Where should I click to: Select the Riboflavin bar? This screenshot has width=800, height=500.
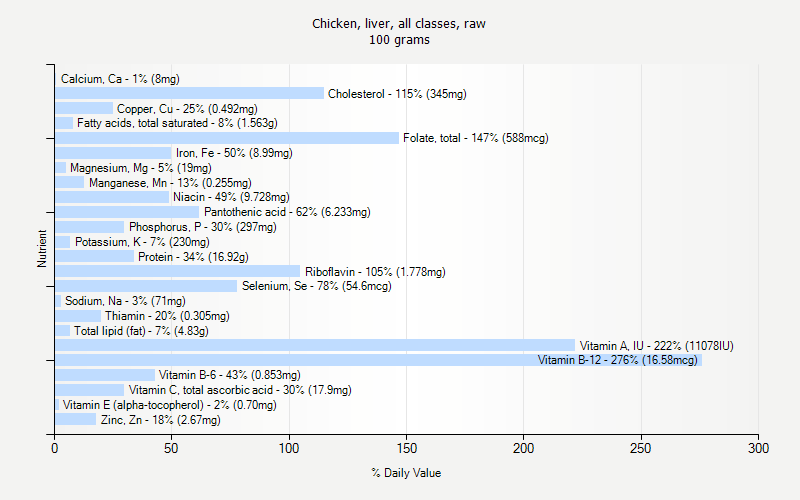[178, 271]
